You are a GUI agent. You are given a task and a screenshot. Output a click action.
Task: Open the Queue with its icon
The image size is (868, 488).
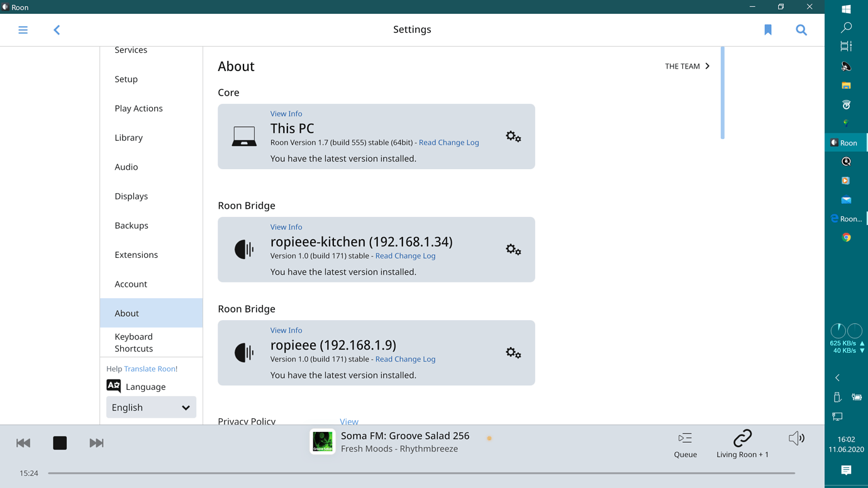(x=685, y=438)
